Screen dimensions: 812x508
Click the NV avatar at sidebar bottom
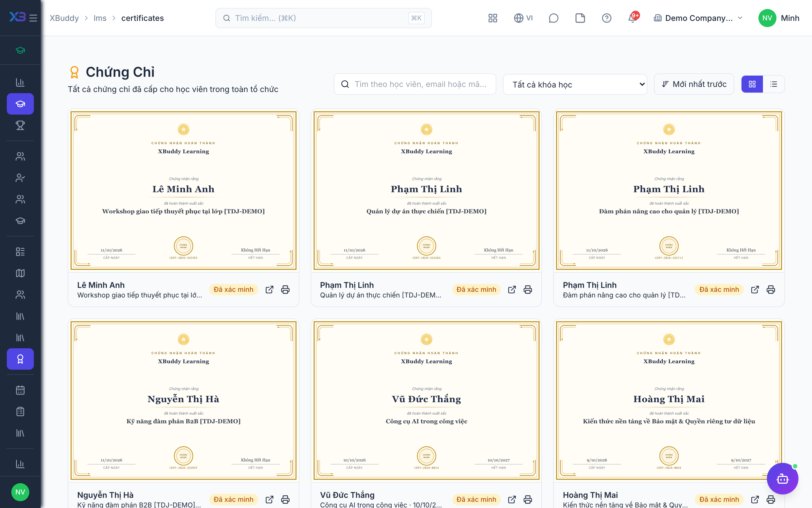(20, 492)
